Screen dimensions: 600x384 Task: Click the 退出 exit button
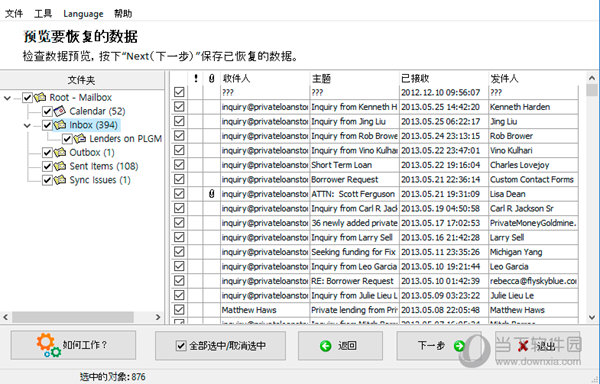537,346
